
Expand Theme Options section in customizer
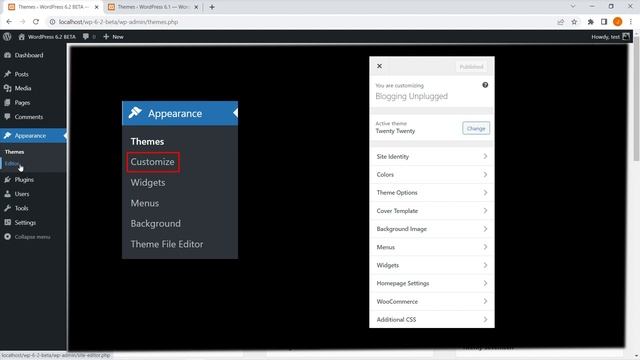tap(432, 193)
